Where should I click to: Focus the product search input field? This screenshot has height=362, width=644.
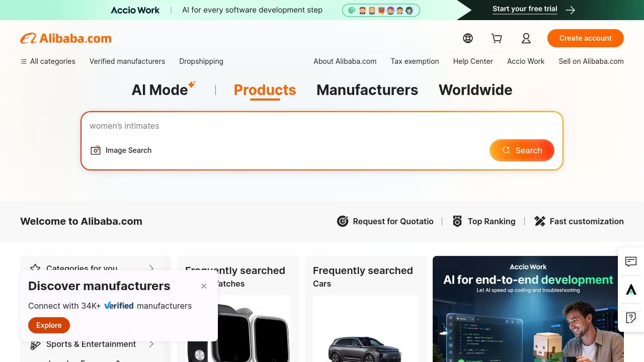tap(322, 126)
